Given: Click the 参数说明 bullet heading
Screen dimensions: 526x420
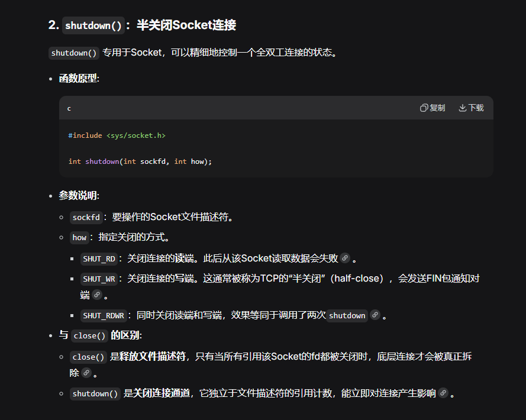Looking at the screenshot, I should (79, 196).
